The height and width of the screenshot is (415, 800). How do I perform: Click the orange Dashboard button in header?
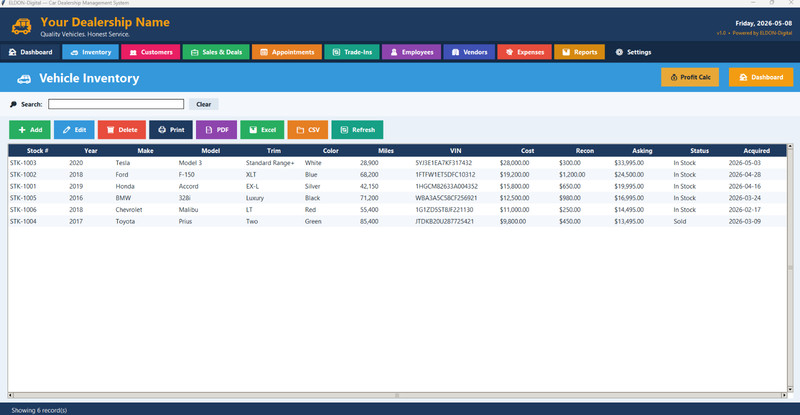[x=761, y=77]
